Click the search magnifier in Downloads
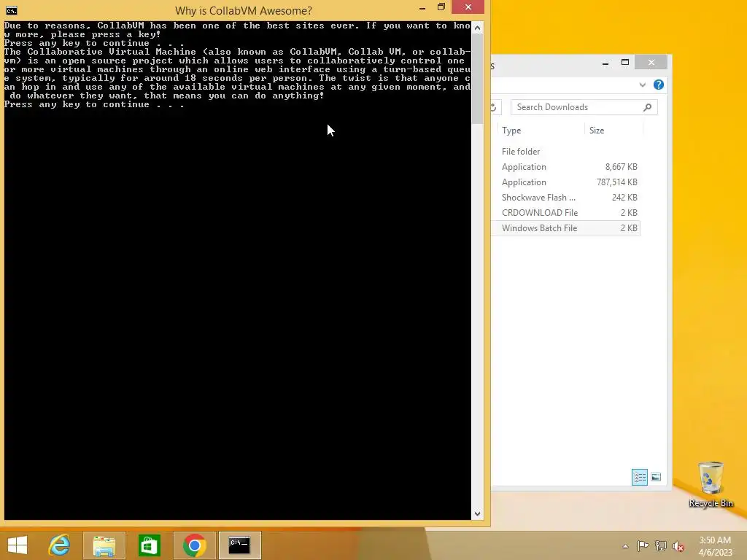The height and width of the screenshot is (560, 747). click(x=647, y=107)
